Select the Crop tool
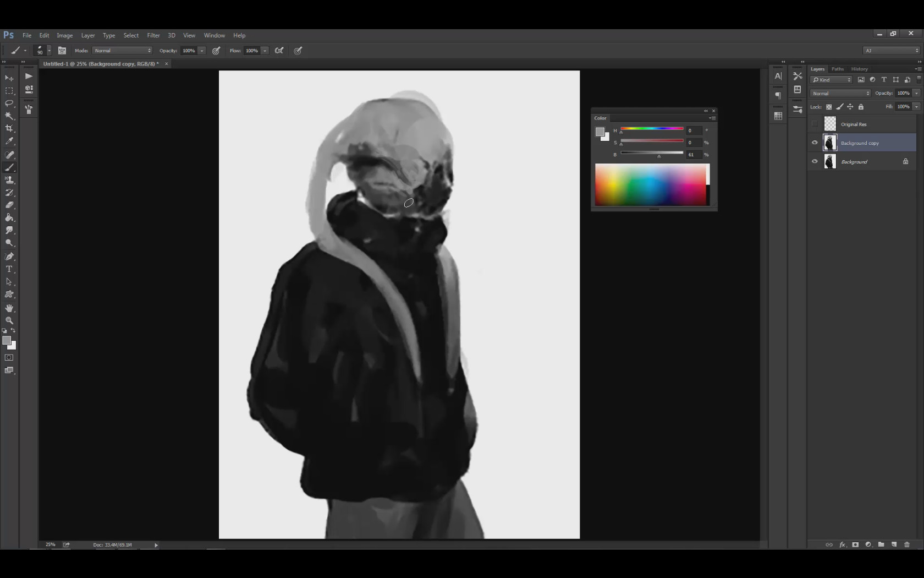This screenshot has width=924, height=578. (x=9, y=129)
